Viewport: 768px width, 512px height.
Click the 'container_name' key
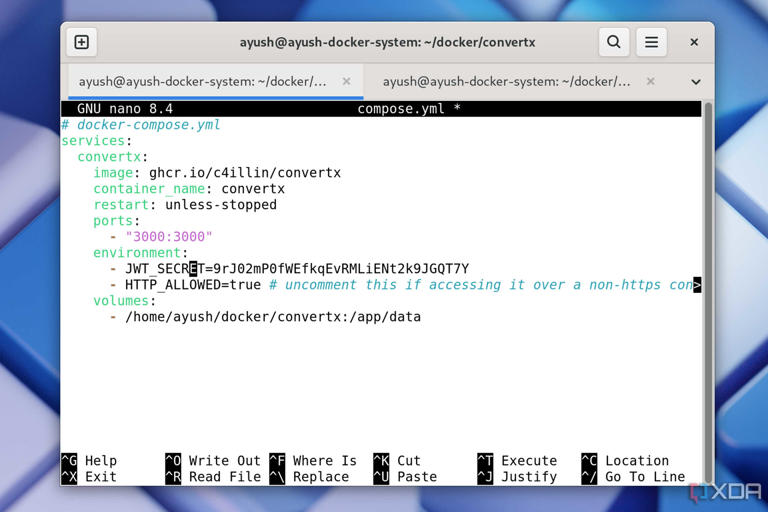pyautogui.click(x=149, y=189)
